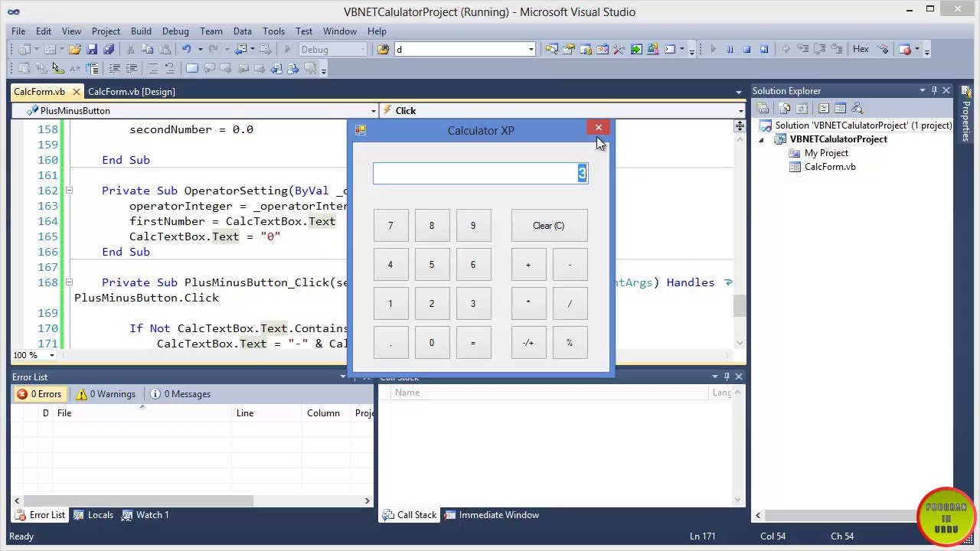The image size is (980, 551).
Task: Click the Navigate Backward icon
Action: (241, 49)
